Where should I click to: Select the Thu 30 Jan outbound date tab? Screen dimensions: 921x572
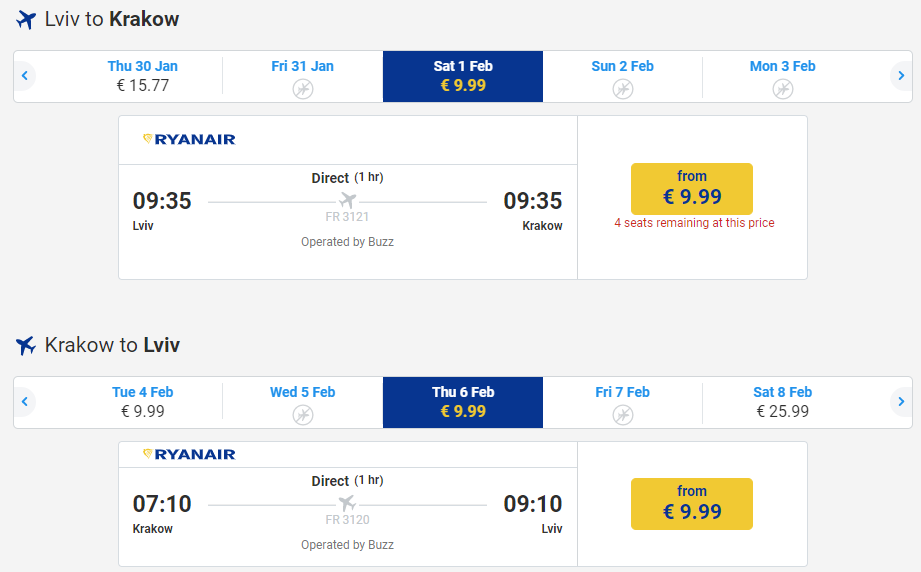[x=143, y=76]
